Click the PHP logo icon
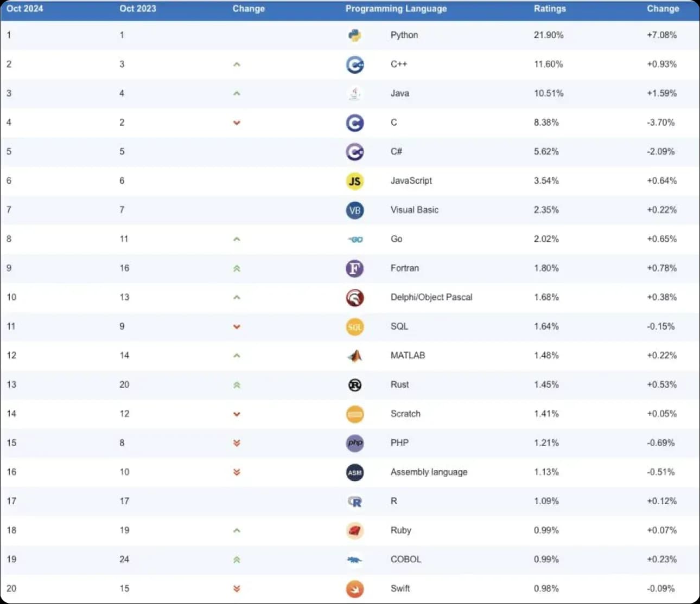Image resolution: width=700 pixels, height=604 pixels. coord(355,443)
